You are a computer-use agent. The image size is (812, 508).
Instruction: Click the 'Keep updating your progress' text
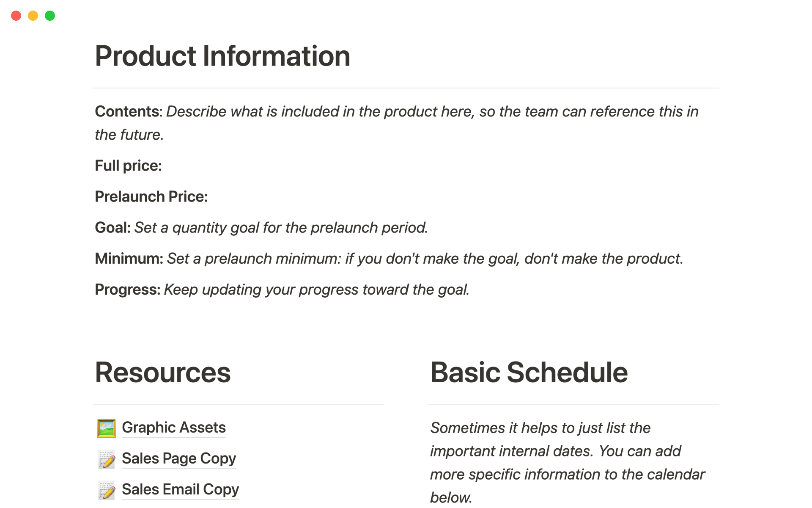coord(316,290)
